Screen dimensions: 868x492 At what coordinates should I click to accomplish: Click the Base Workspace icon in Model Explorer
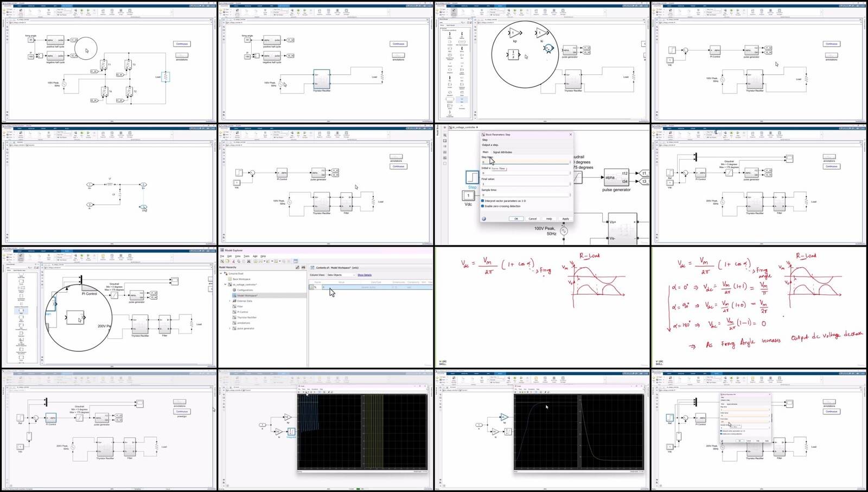pyautogui.click(x=230, y=279)
